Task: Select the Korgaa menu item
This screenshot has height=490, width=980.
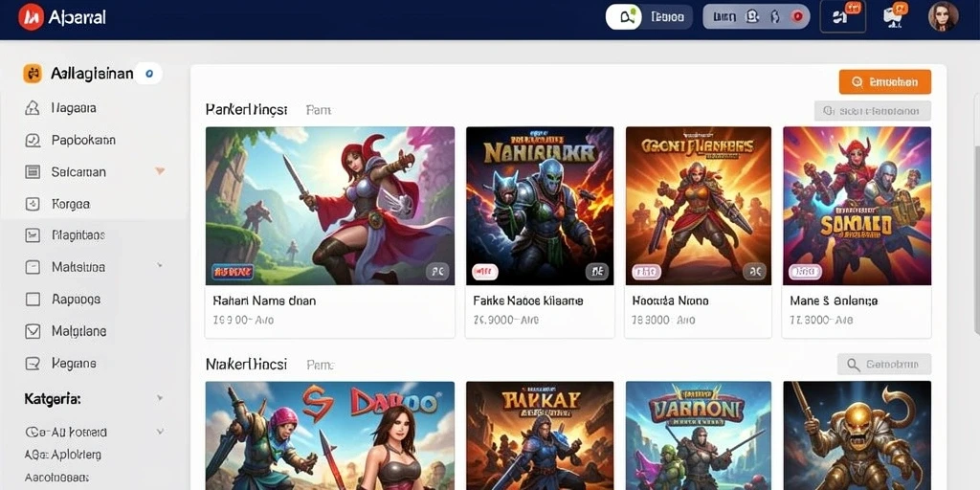Action: (71, 204)
